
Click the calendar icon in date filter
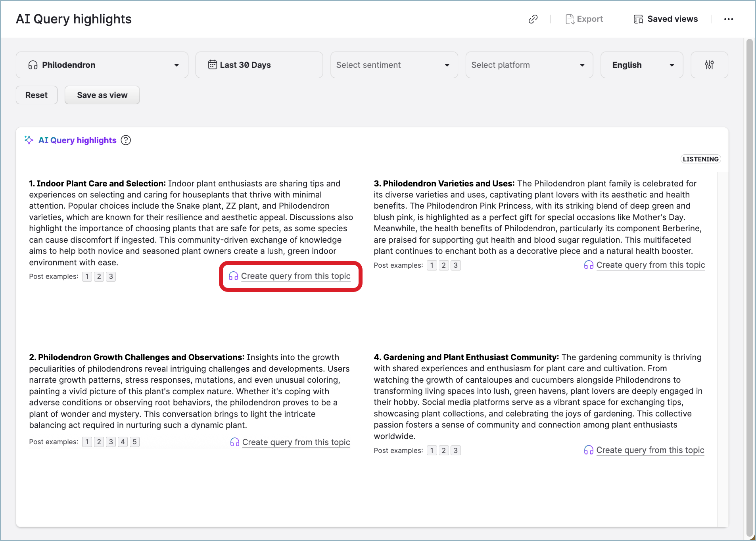(213, 65)
